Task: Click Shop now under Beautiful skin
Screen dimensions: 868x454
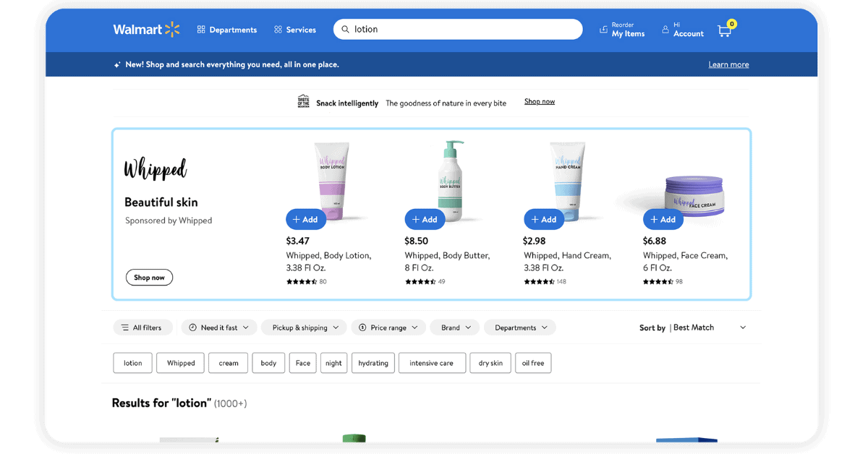Action: [x=149, y=278]
